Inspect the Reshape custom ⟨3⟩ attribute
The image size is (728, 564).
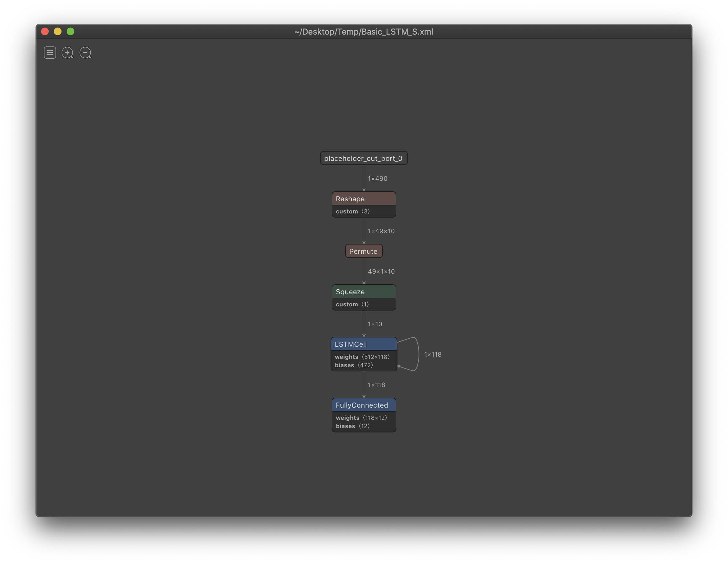(x=352, y=211)
